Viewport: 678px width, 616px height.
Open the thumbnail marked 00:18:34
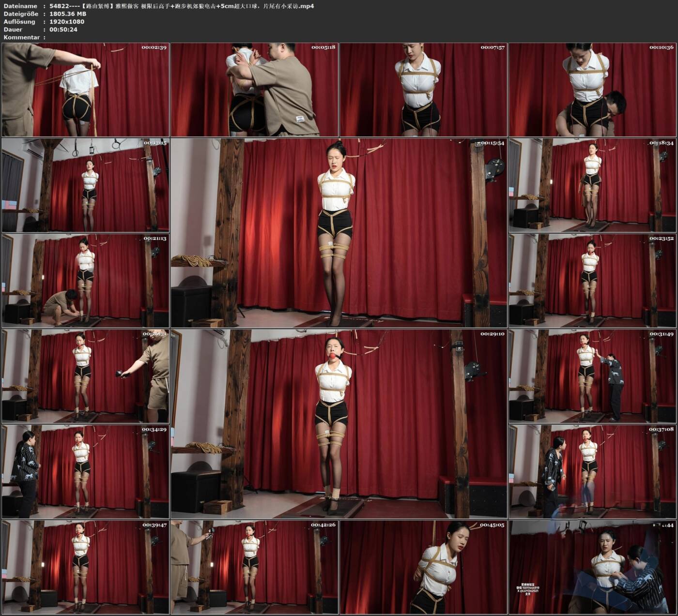(593, 185)
